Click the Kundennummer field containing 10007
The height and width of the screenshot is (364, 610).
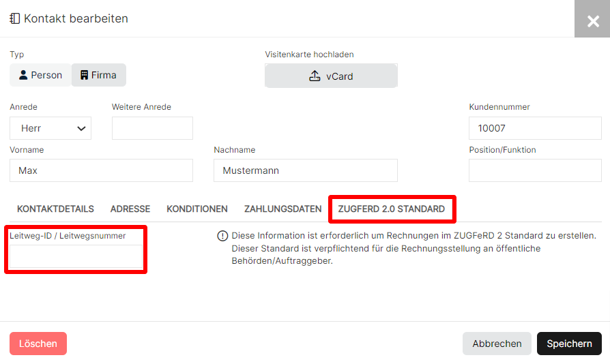click(535, 128)
